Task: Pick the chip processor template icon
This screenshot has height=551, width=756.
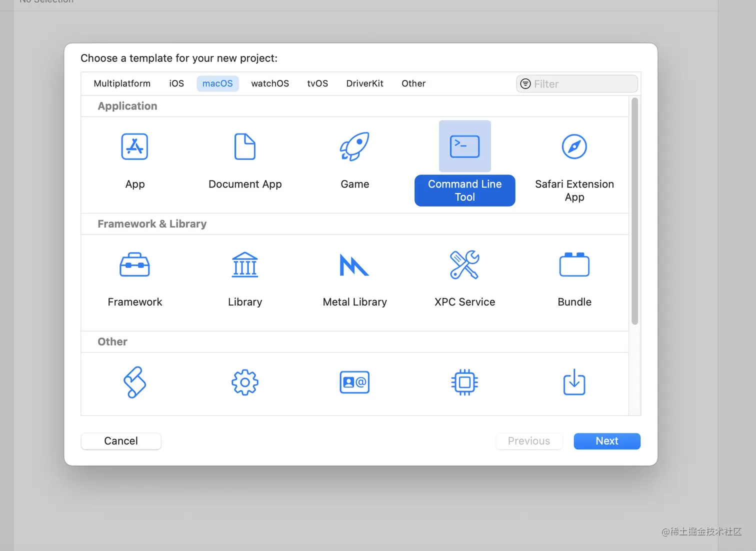Action: (464, 382)
